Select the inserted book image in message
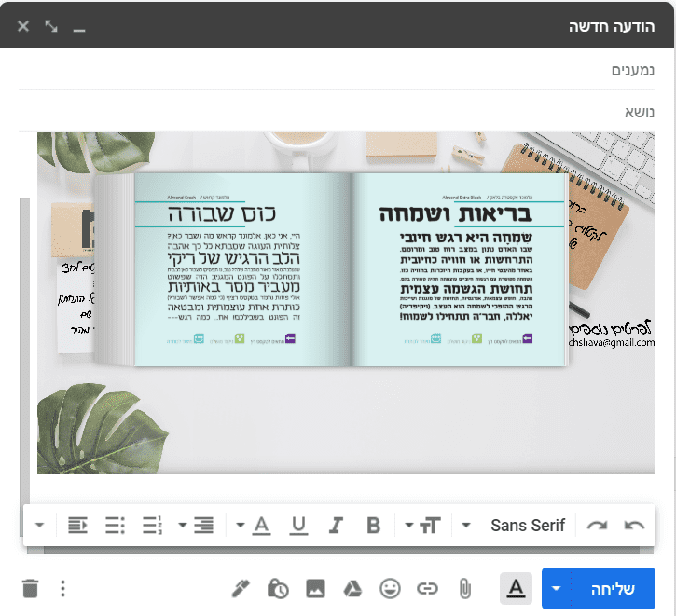 [346, 303]
